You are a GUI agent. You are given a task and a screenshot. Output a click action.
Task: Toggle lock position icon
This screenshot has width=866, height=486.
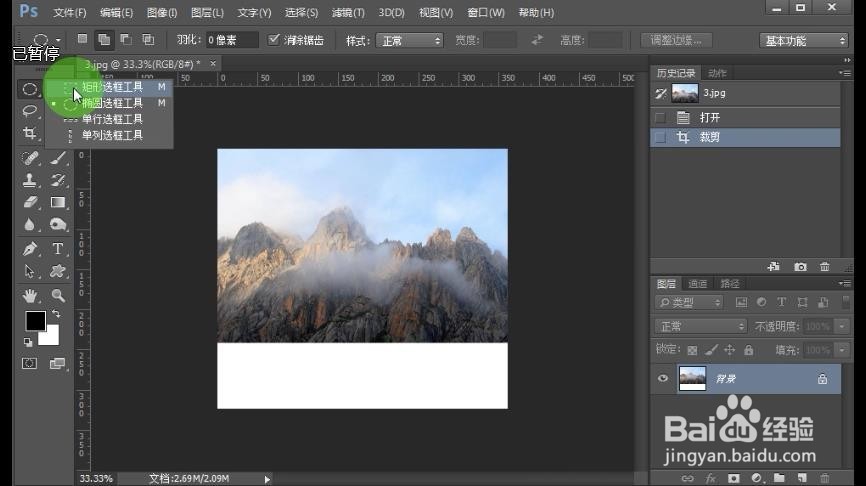pos(730,350)
